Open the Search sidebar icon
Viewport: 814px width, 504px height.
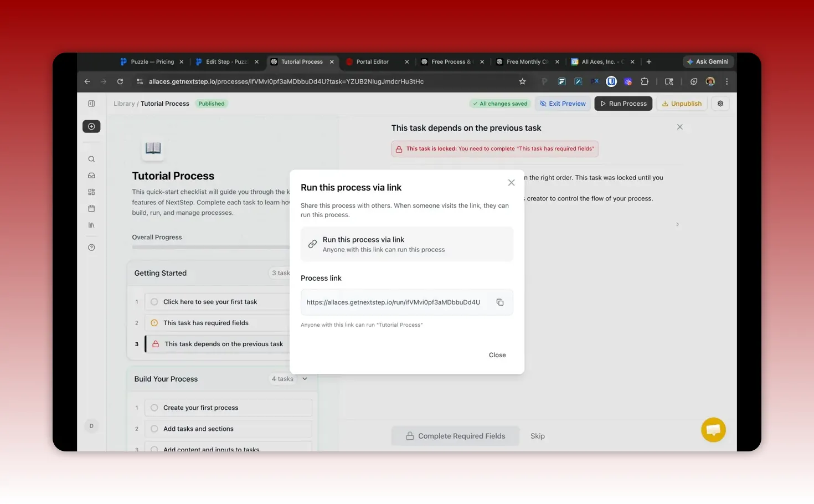point(91,159)
